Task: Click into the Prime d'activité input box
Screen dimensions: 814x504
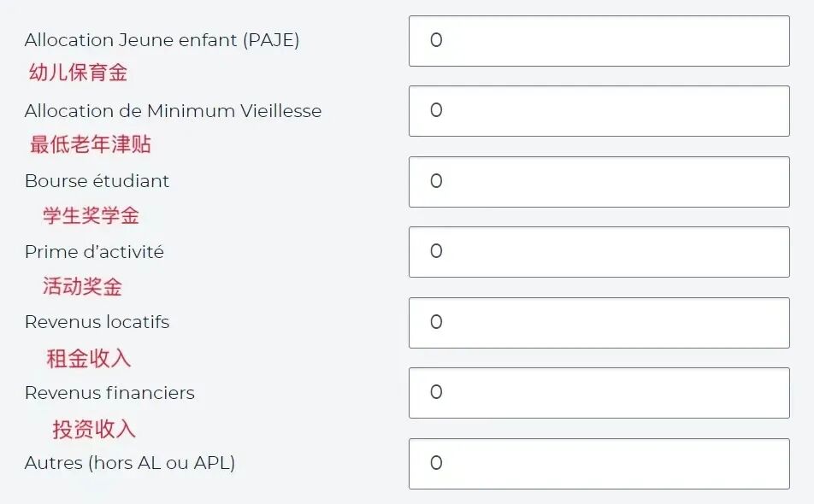Action: 599,252
